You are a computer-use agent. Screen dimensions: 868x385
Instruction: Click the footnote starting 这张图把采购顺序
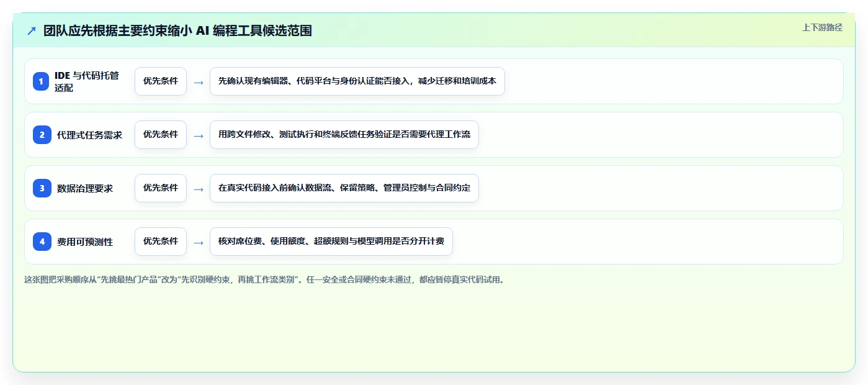tap(266, 280)
